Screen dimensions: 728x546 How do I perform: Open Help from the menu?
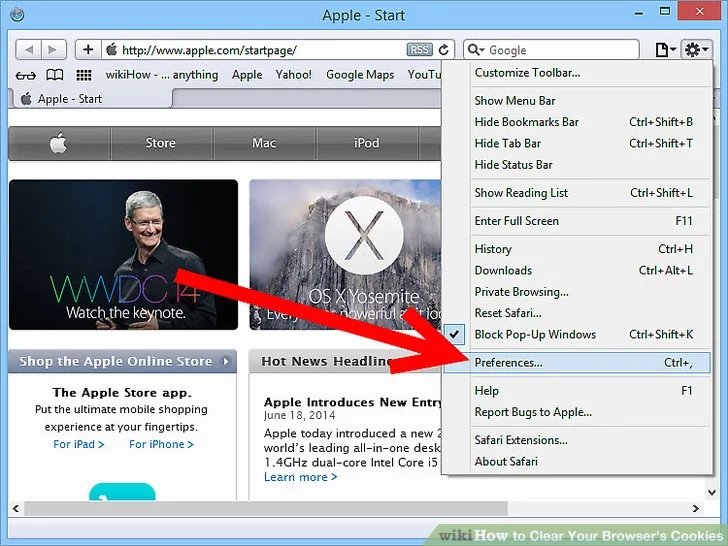pos(577,391)
